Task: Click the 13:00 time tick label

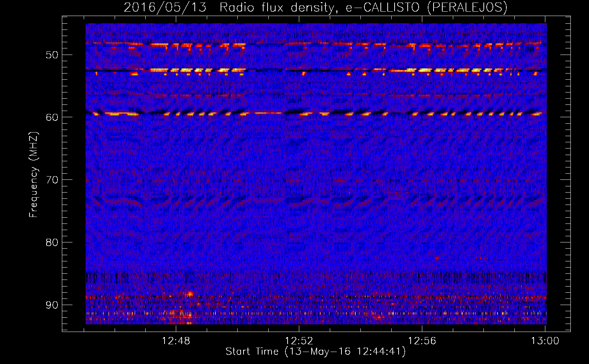Action: (545, 341)
